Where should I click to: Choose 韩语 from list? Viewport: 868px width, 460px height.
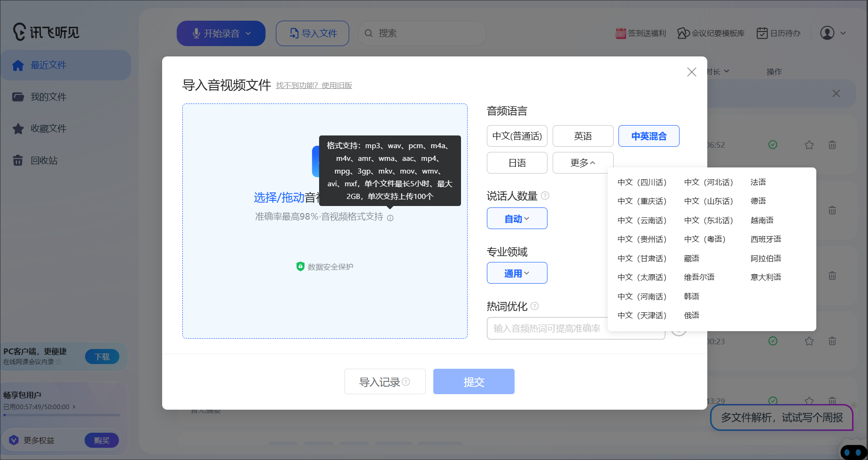point(692,296)
